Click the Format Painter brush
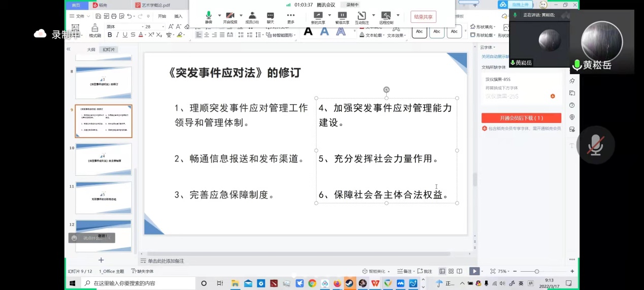 (x=95, y=29)
